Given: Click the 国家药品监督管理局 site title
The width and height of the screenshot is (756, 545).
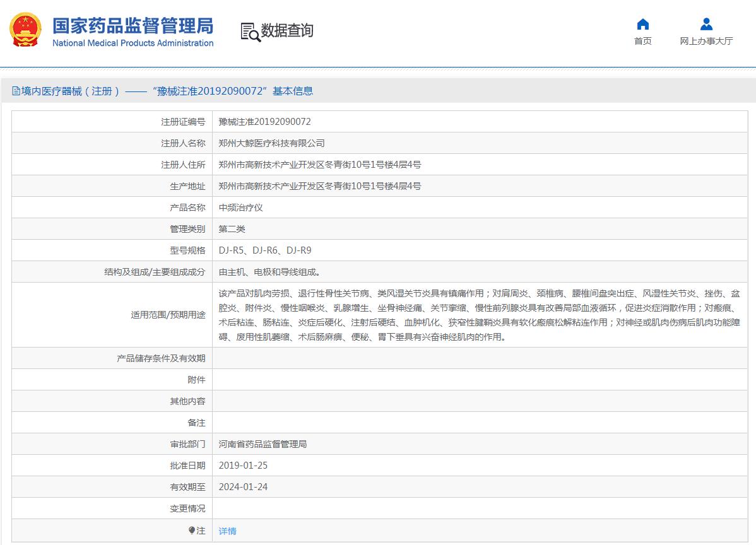Looking at the screenshot, I should [133, 25].
